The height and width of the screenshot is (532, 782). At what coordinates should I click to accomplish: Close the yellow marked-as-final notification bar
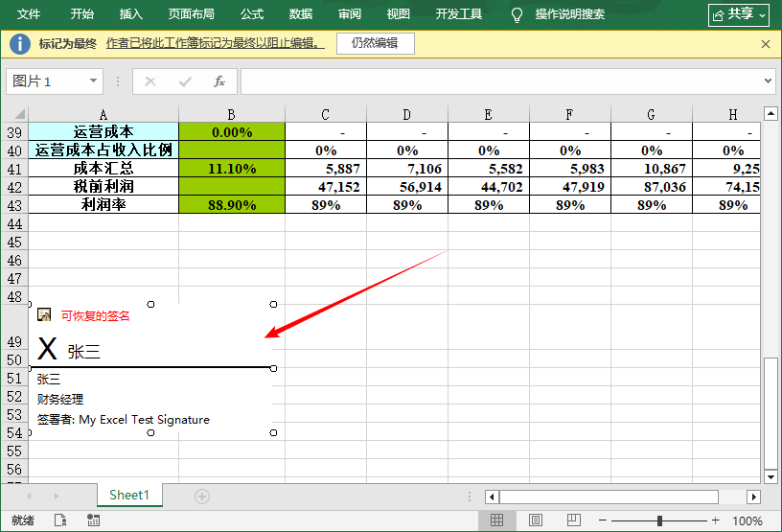coord(766,44)
